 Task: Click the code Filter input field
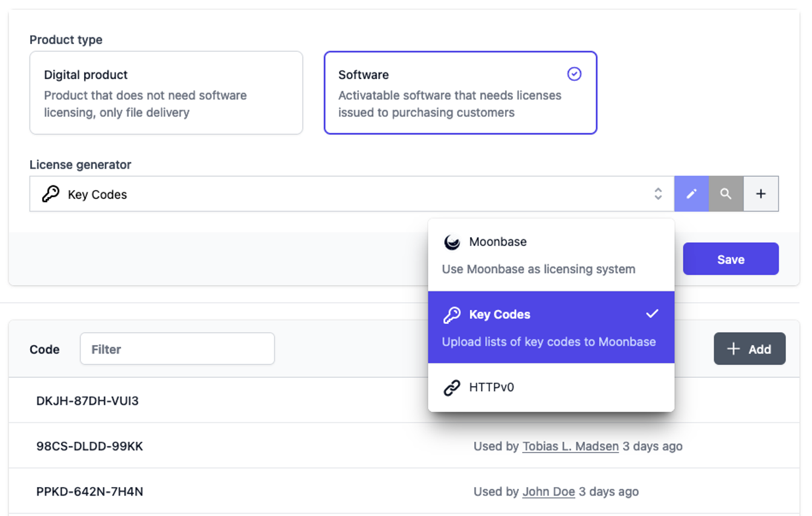point(177,349)
